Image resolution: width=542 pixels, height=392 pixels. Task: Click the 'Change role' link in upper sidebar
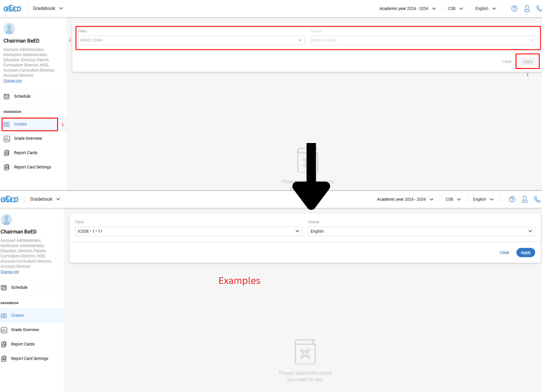[x=13, y=81]
